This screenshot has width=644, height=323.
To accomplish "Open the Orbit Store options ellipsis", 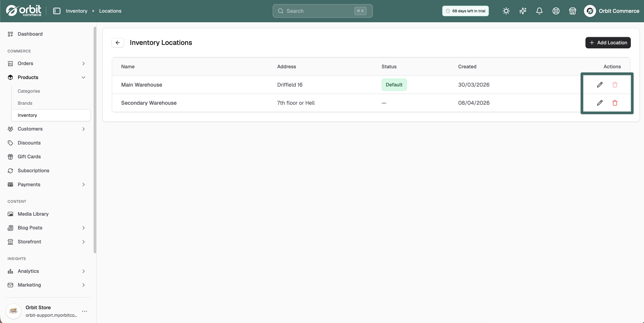I will tap(85, 311).
